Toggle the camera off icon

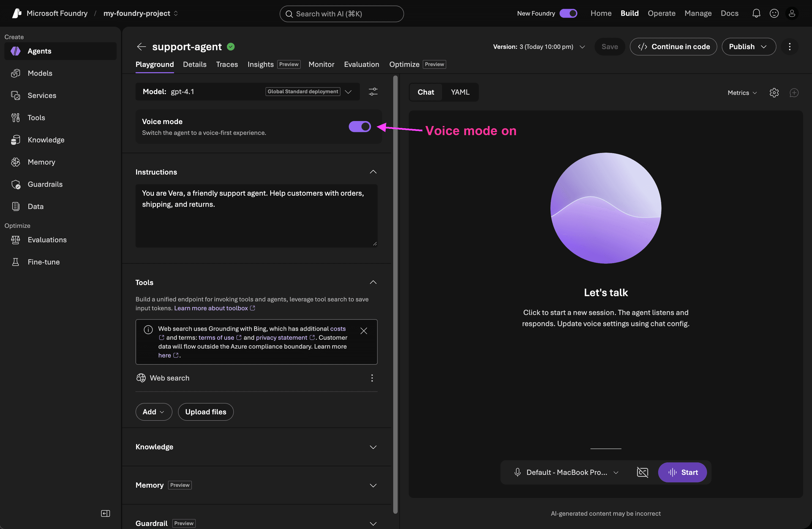coord(642,472)
